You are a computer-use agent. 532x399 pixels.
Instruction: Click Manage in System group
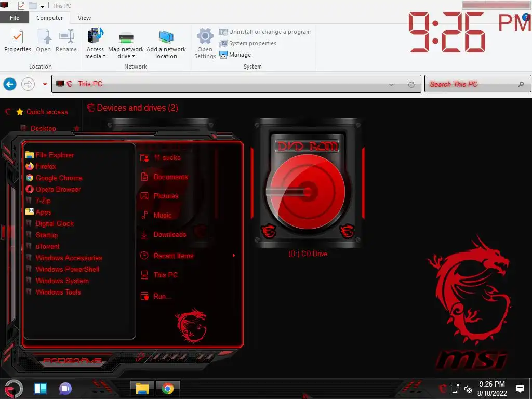(235, 55)
